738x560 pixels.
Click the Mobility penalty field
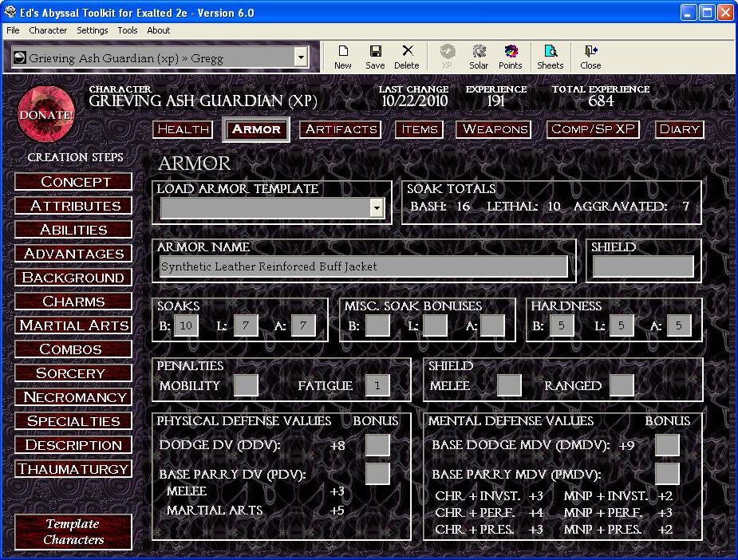pos(246,385)
